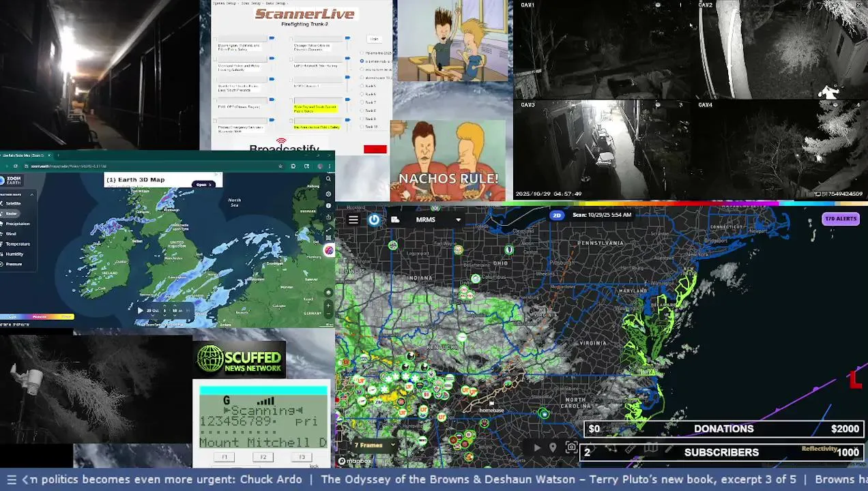
Task: Select Temperature map layer
Action: [18, 244]
